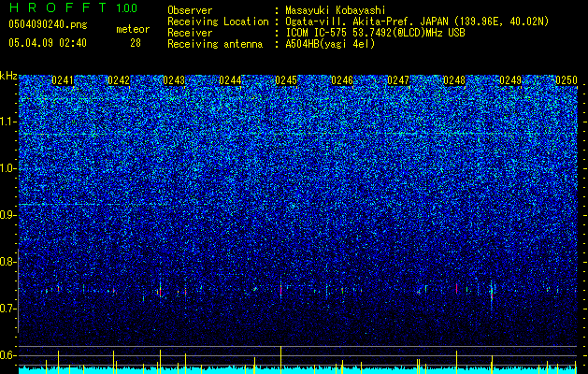Click the 1.1 frequency axis label
This screenshot has height=374, width=588.
pyautogui.click(x=7, y=122)
